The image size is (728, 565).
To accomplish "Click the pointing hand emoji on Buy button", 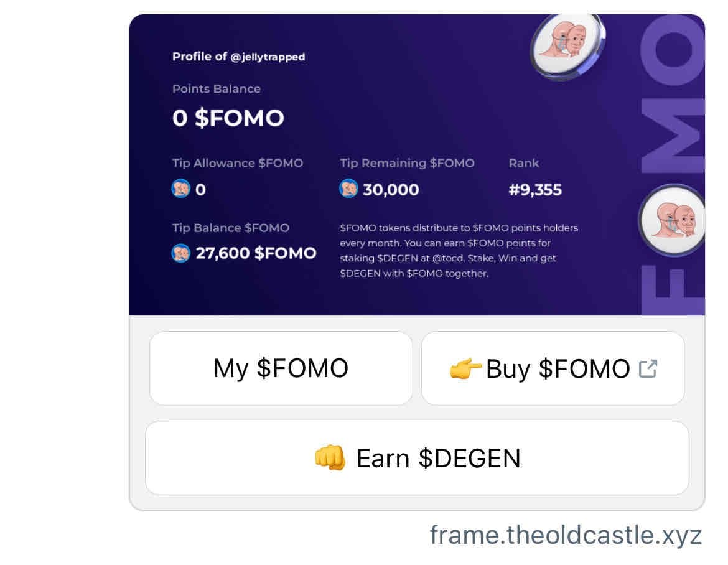I will (465, 369).
